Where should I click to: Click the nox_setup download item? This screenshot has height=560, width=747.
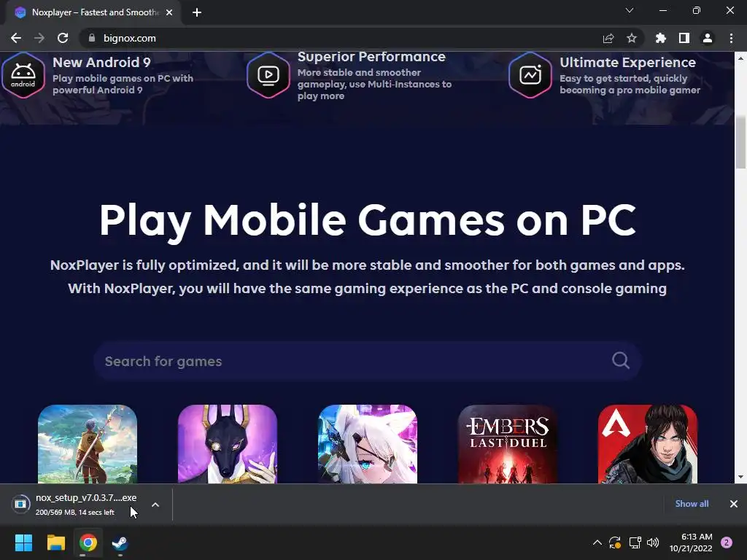pos(76,505)
